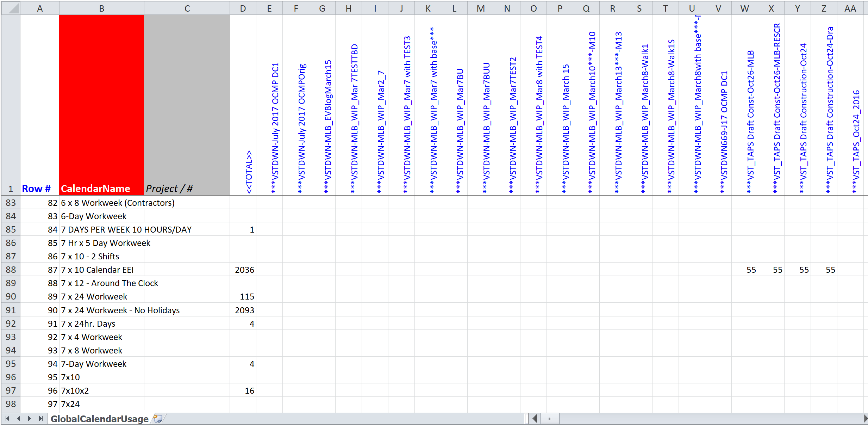The width and height of the screenshot is (868, 425).
Task: Click the scrollbar split handle at bottom
Action: pyautogui.click(x=526, y=419)
